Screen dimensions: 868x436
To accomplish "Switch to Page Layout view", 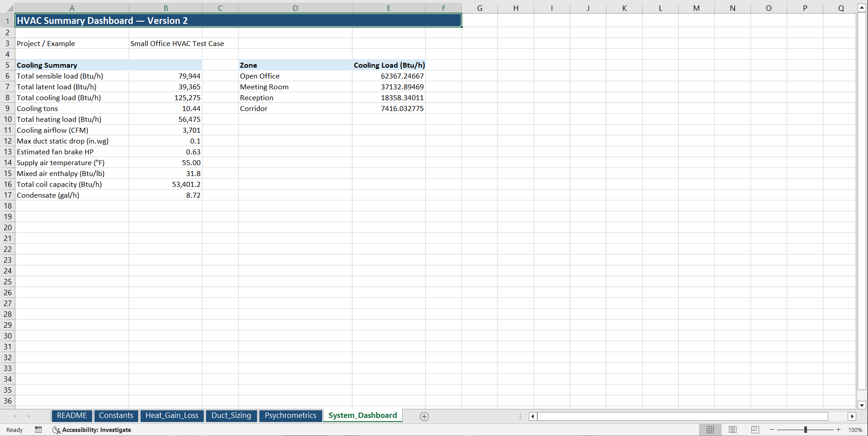I will pos(732,430).
